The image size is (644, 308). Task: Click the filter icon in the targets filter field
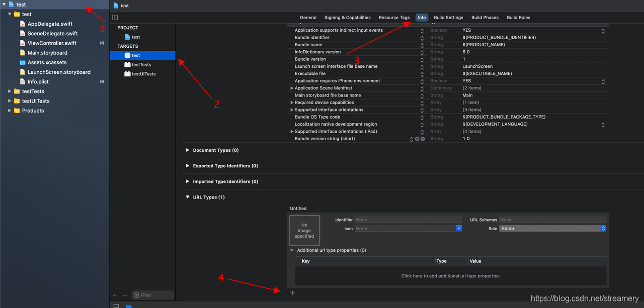tap(137, 295)
